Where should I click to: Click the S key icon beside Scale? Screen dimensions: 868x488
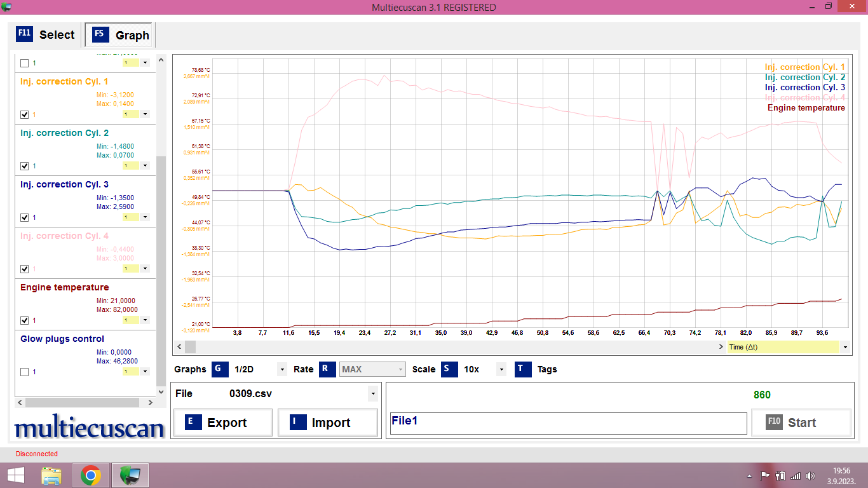pos(449,369)
